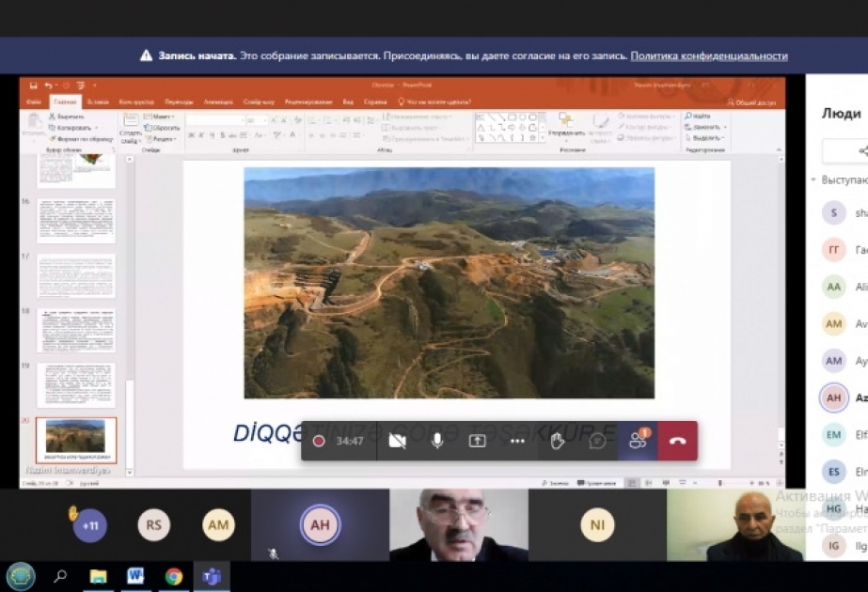Click the Копировать button
The width and height of the screenshot is (868, 592).
[x=73, y=128]
